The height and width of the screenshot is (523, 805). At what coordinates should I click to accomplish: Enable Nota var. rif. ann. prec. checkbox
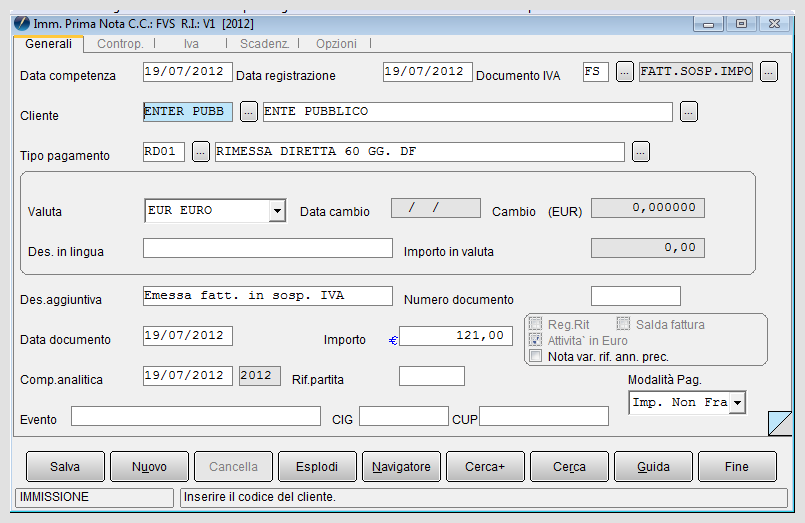(x=535, y=356)
